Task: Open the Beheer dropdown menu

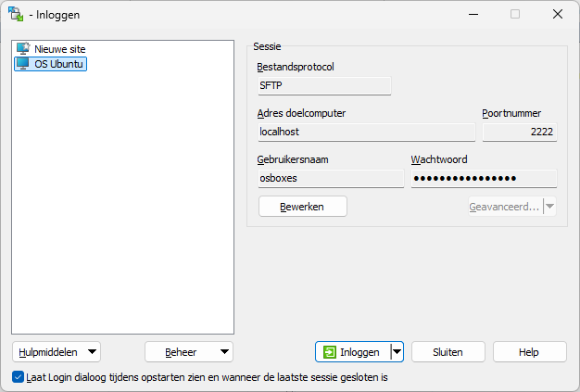Action: pyautogui.click(x=189, y=352)
